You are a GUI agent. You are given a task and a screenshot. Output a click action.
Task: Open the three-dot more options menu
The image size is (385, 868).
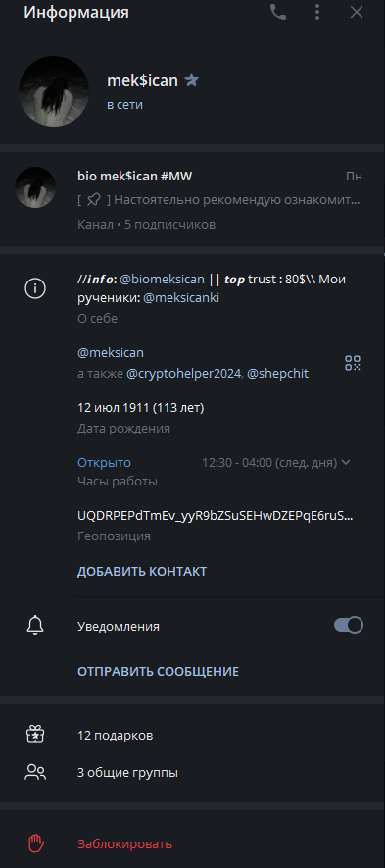[x=317, y=12]
